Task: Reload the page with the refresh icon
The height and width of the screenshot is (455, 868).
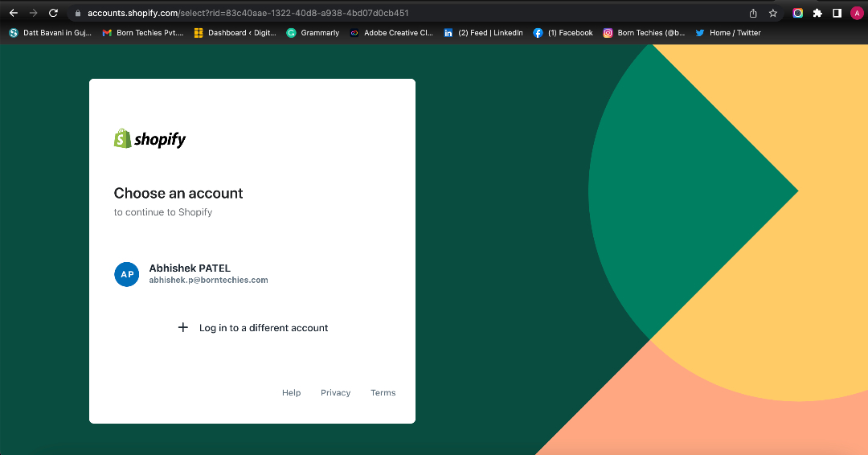Action: pos(53,13)
